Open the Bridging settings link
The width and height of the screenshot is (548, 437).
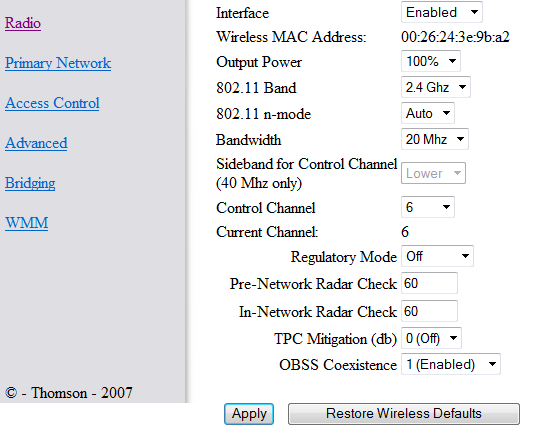click(30, 183)
